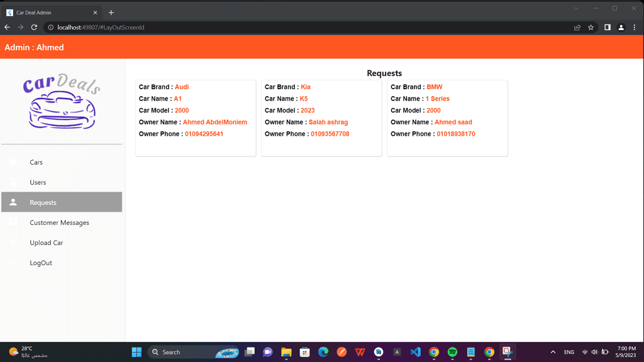Click the Kia K5 request card
This screenshot has height=362, width=644.
(x=321, y=118)
